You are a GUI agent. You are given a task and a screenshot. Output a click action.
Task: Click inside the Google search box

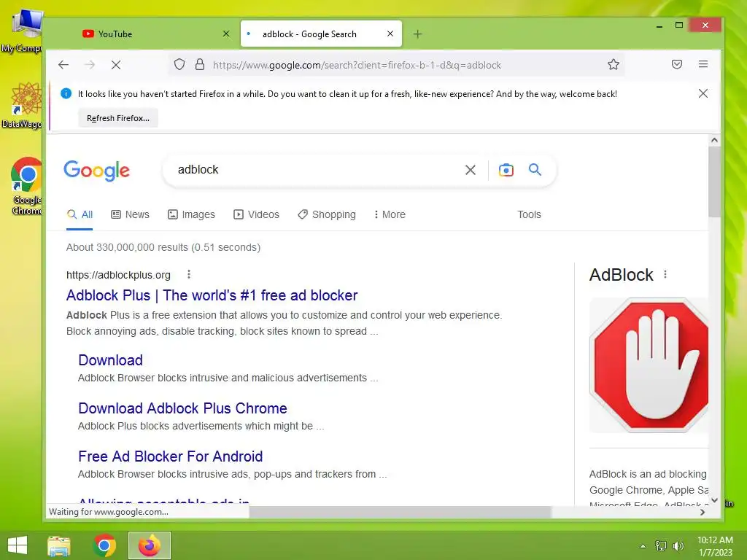[314, 169]
